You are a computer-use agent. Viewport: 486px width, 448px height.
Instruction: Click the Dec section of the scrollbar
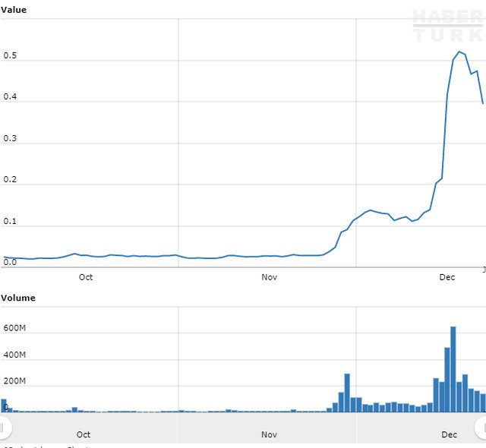pyautogui.click(x=449, y=434)
